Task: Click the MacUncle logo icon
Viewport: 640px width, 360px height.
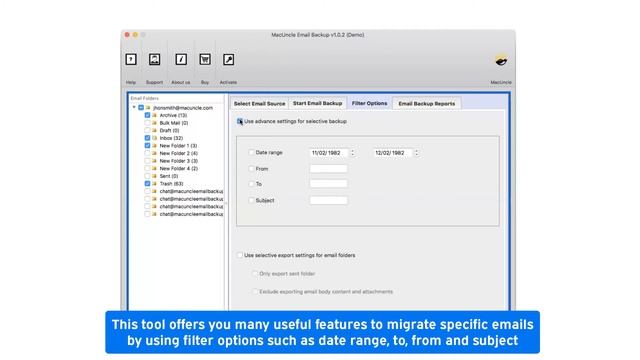Action: point(501,61)
